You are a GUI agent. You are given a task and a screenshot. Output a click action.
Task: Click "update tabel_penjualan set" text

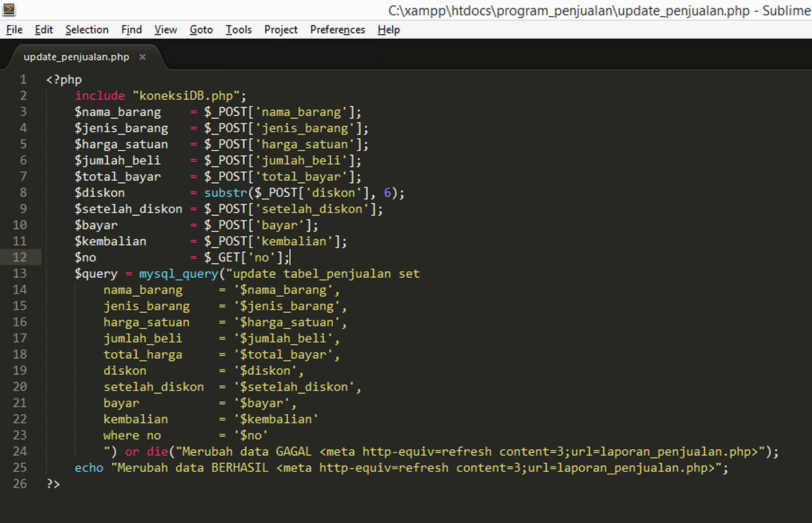pyautogui.click(x=326, y=274)
